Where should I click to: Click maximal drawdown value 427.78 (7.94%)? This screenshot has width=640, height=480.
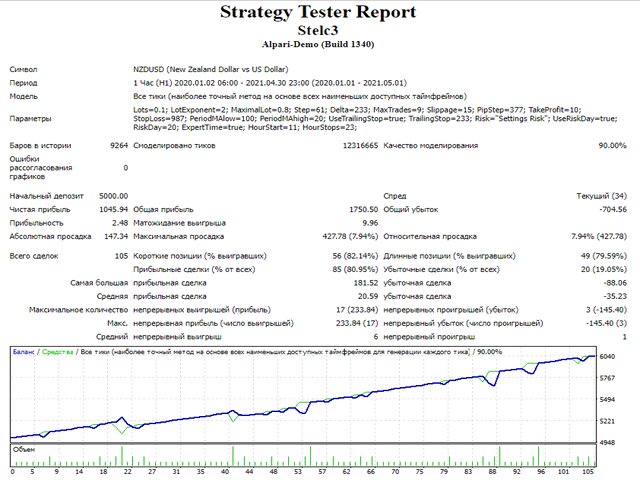tap(350, 236)
